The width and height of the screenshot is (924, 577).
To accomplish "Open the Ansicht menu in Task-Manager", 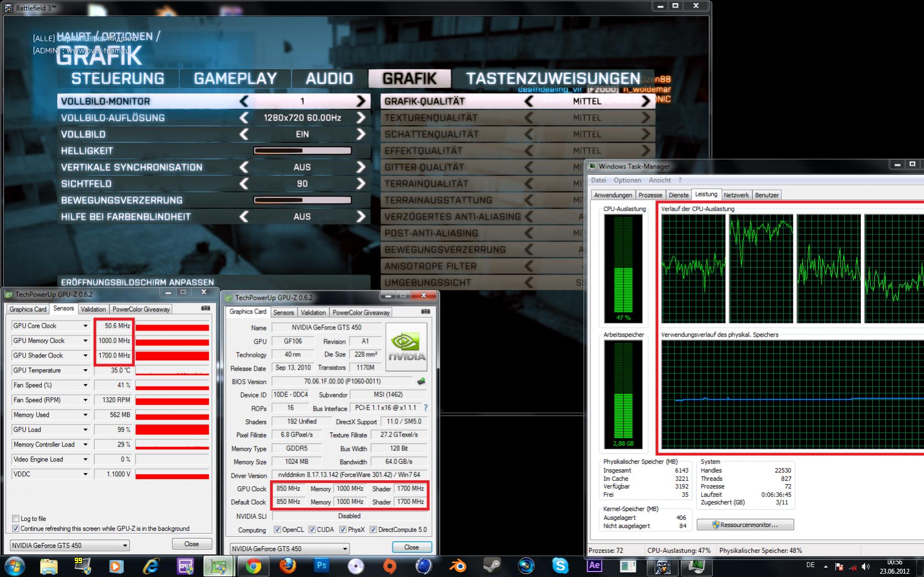I will coord(660,180).
